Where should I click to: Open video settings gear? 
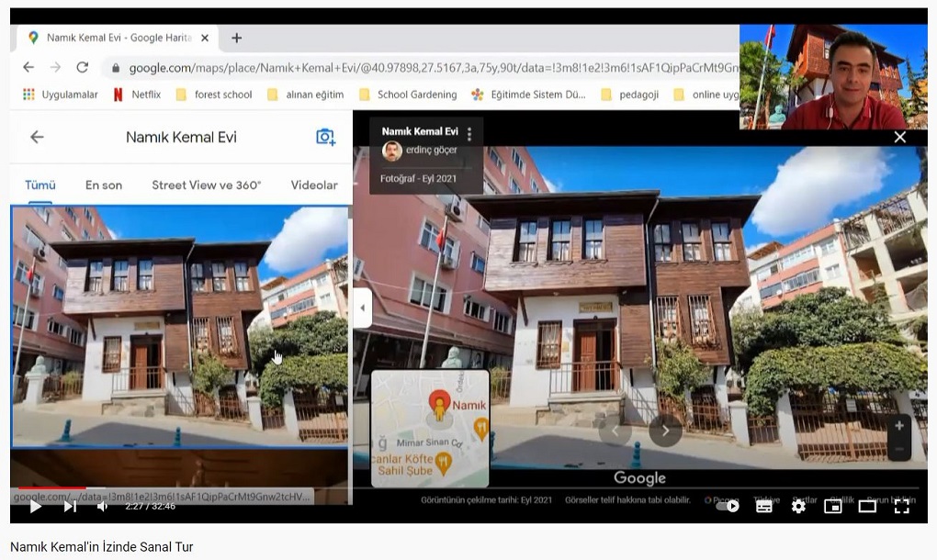798,507
